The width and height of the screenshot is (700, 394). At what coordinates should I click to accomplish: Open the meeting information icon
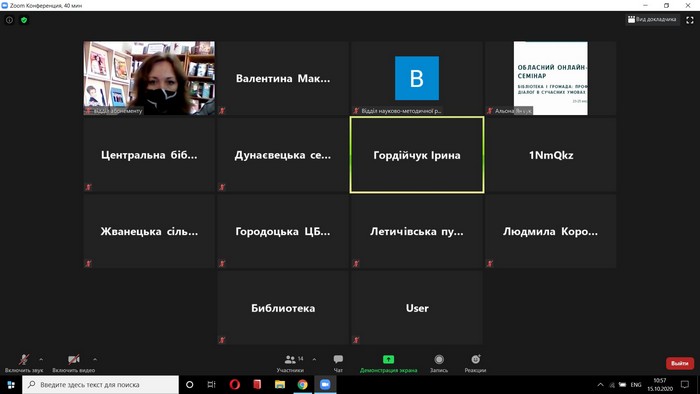[9, 20]
